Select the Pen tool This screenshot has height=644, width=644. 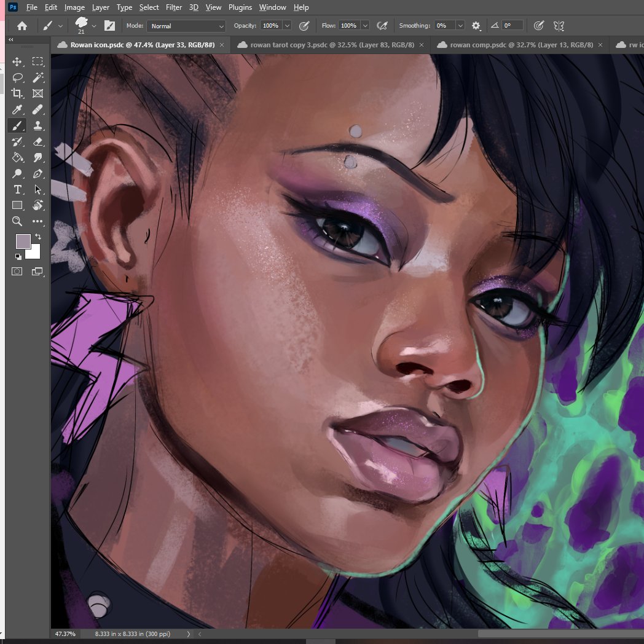[x=37, y=173]
